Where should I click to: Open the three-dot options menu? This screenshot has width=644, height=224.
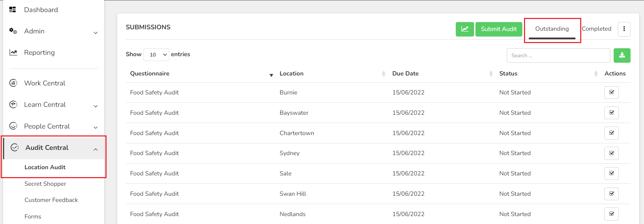click(624, 29)
